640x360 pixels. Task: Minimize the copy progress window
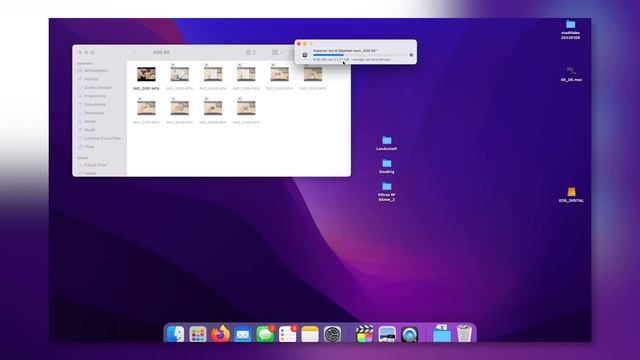click(305, 43)
